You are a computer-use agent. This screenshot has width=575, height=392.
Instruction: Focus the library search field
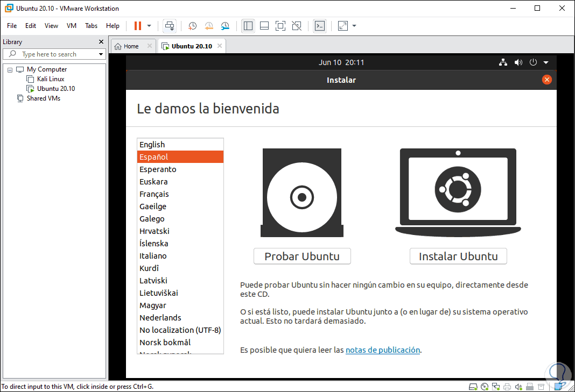tap(55, 54)
